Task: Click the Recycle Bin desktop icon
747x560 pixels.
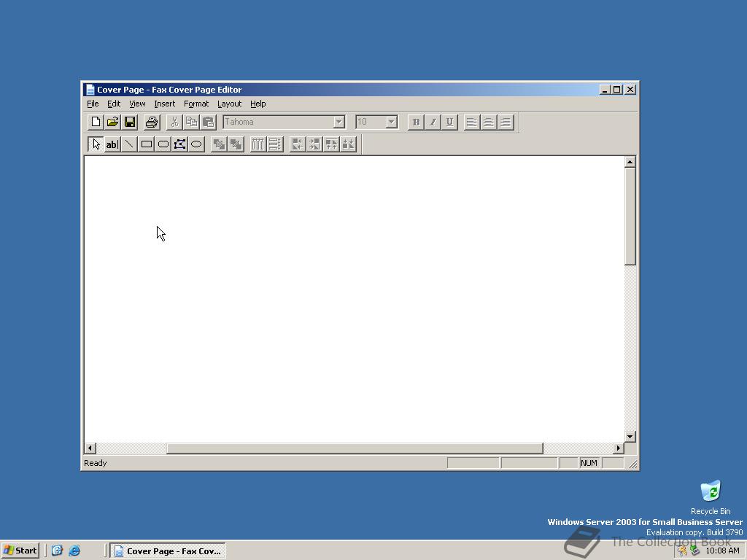Action: 711,497
